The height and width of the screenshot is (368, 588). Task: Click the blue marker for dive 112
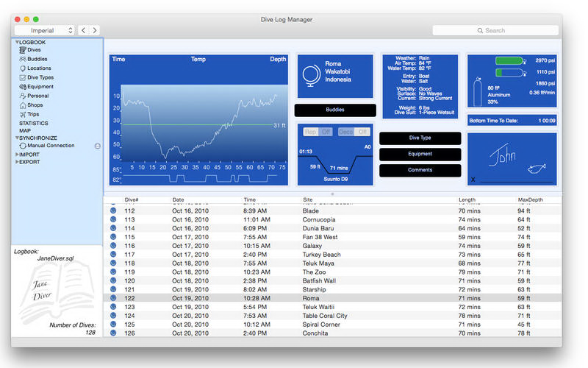pyautogui.click(x=113, y=210)
